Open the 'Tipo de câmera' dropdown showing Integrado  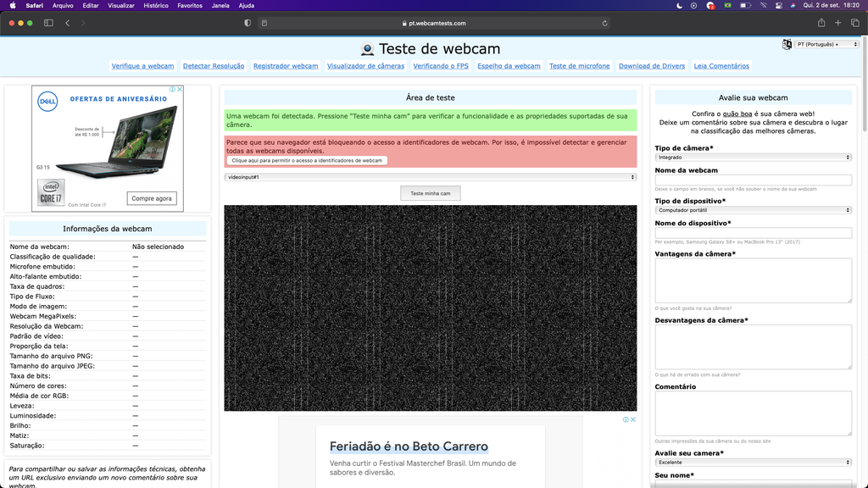[x=753, y=156]
